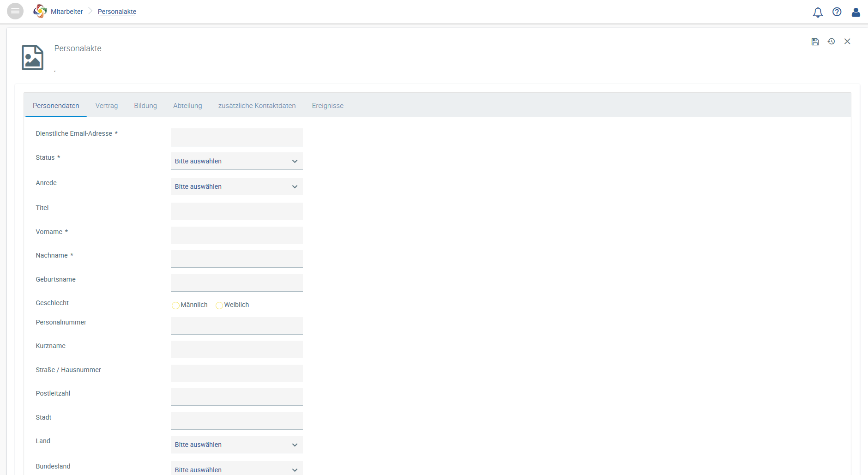The height and width of the screenshot is (475, 868).
Task: Focus the Stadt input field
Action: (x=237, y=421)
